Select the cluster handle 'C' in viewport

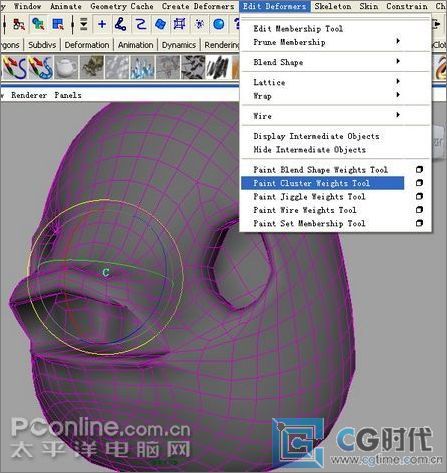click(x=106, y=272)
